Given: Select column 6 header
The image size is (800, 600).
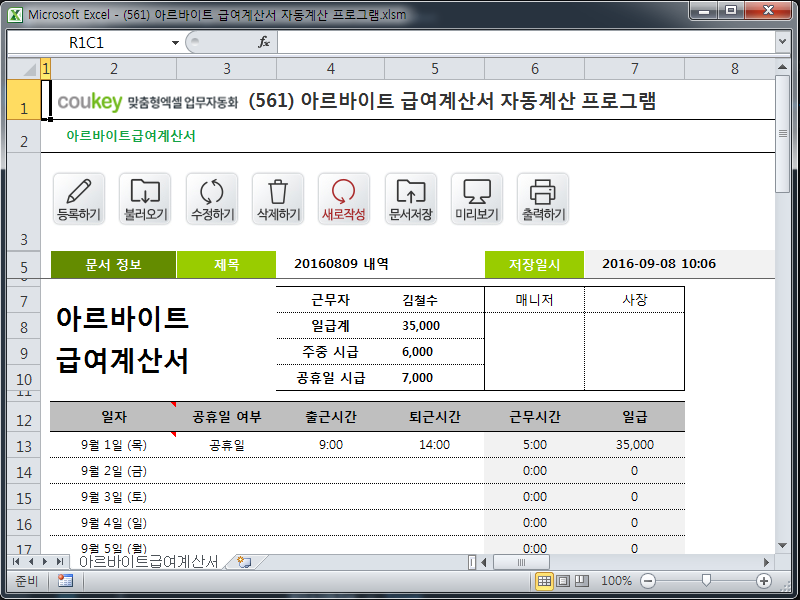Looking at the screenshot, I should click(x=534, y=68).
